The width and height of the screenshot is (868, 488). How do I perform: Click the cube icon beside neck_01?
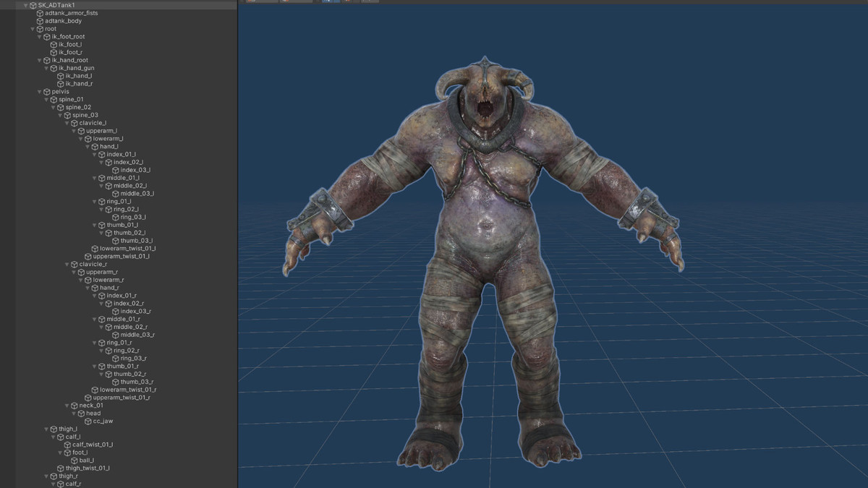(x=74, y=406)
